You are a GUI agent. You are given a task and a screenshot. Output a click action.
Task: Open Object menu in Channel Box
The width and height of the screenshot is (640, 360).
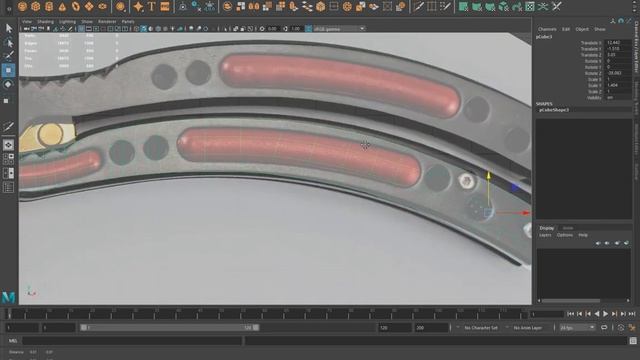[582, 29]
